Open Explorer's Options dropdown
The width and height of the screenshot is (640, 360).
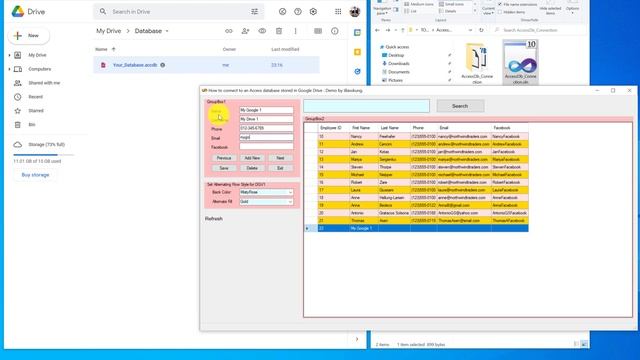pyautogui.click(x=572, y=10)
